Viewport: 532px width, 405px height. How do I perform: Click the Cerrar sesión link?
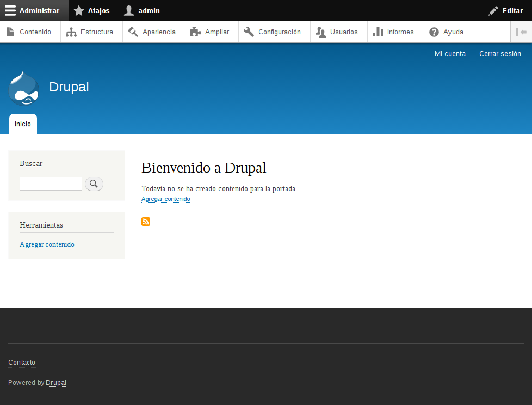tap(500, 54)
